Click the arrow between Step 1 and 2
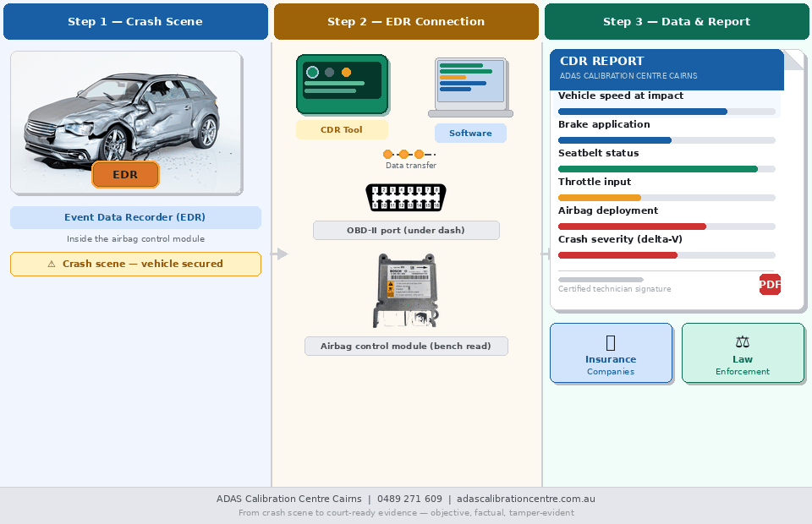 [x=278, y=254]
